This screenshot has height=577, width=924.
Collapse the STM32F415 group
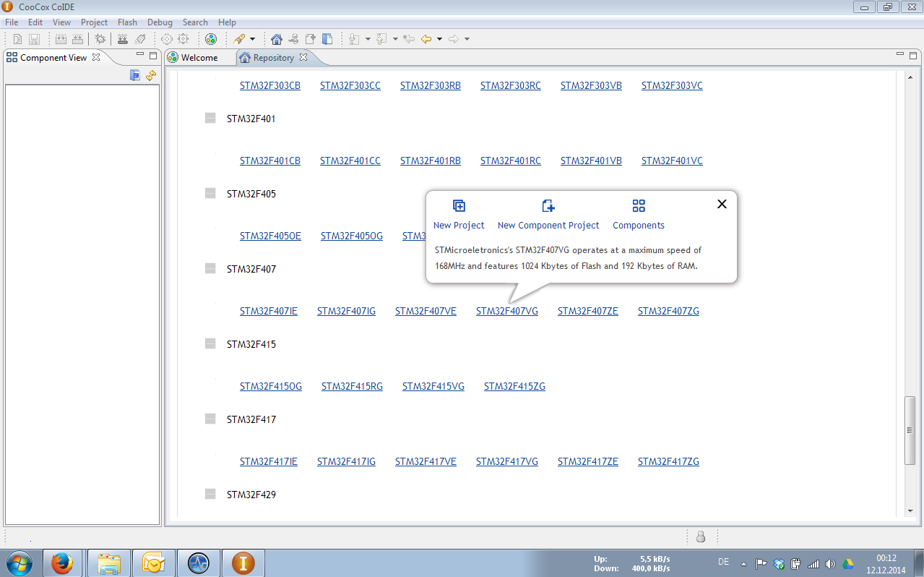(x=210, y=343)
